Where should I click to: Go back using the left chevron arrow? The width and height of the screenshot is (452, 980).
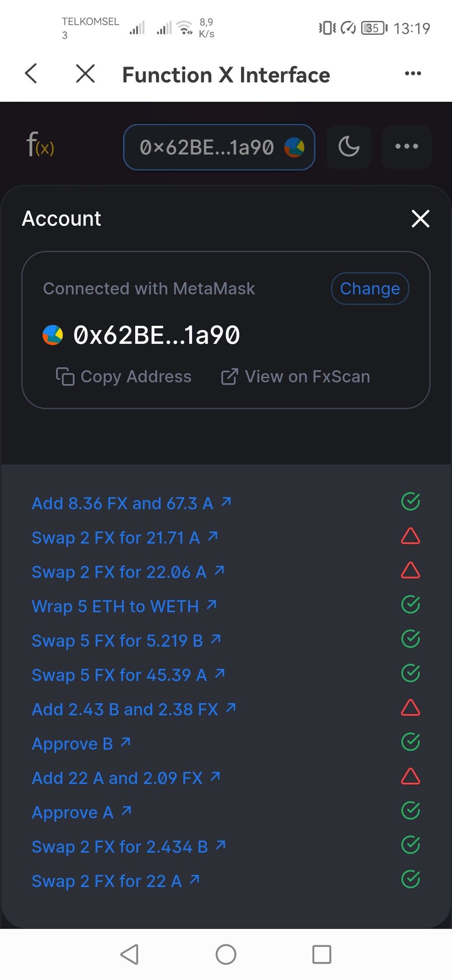[x=31, y=74]
